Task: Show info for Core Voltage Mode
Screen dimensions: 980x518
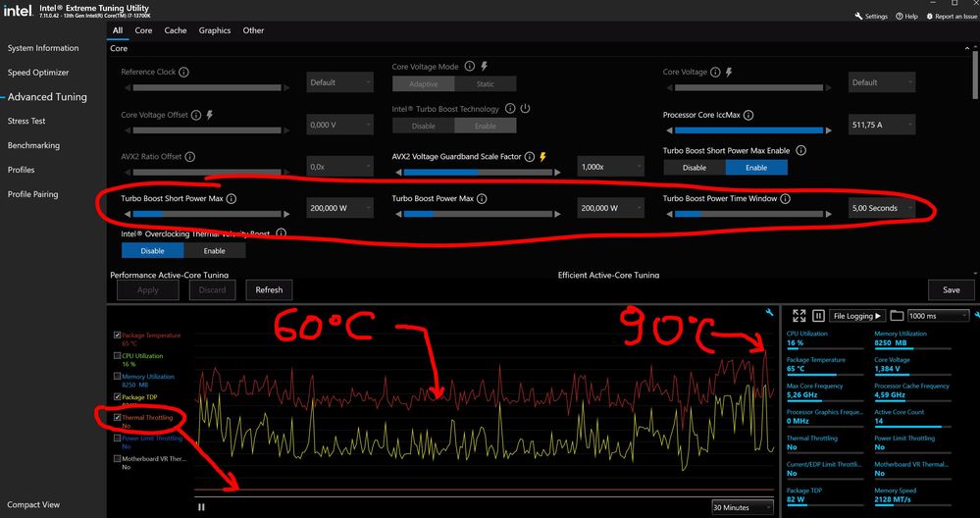Action: (469, 67)
